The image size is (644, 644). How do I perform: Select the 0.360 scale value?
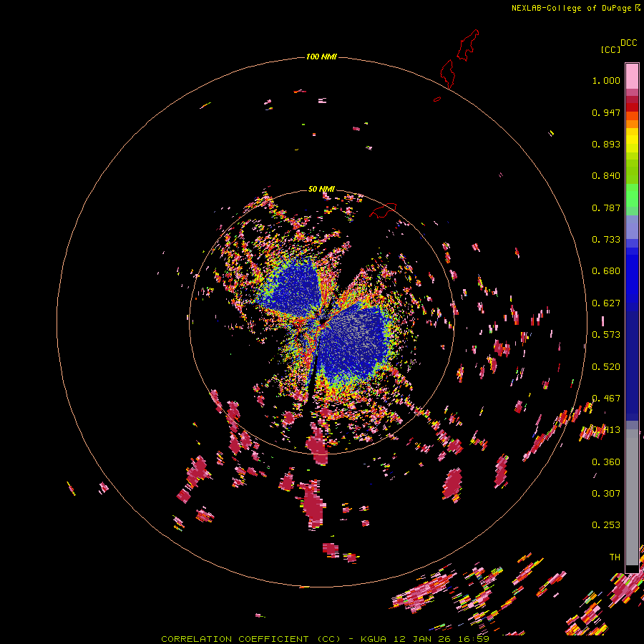pyautogui.click(x=606, y=462)
